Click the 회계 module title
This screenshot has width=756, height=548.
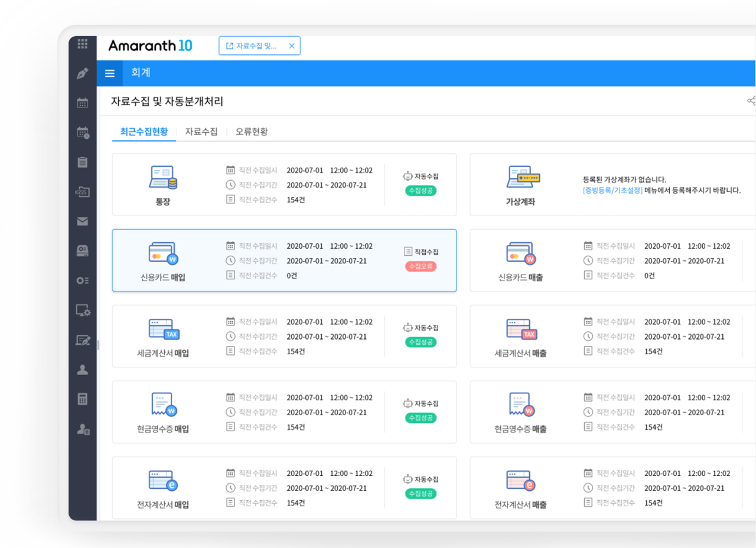pos(141,73)
